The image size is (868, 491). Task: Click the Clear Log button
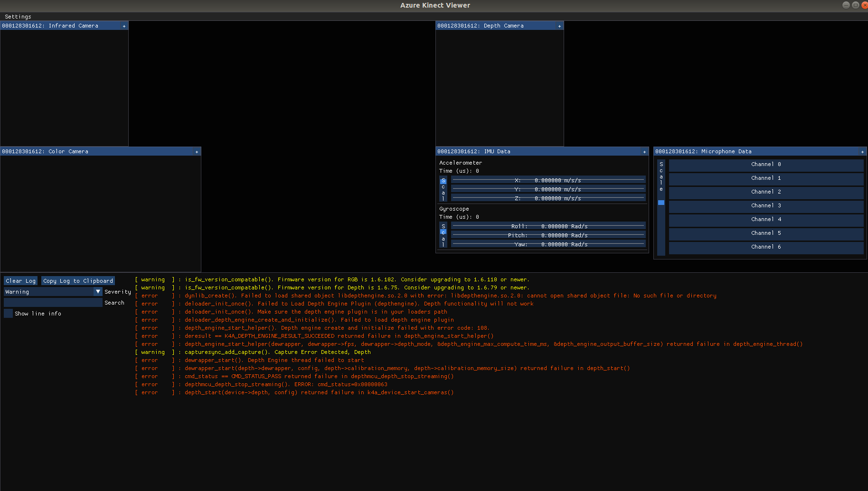click(x=20, y=280)
